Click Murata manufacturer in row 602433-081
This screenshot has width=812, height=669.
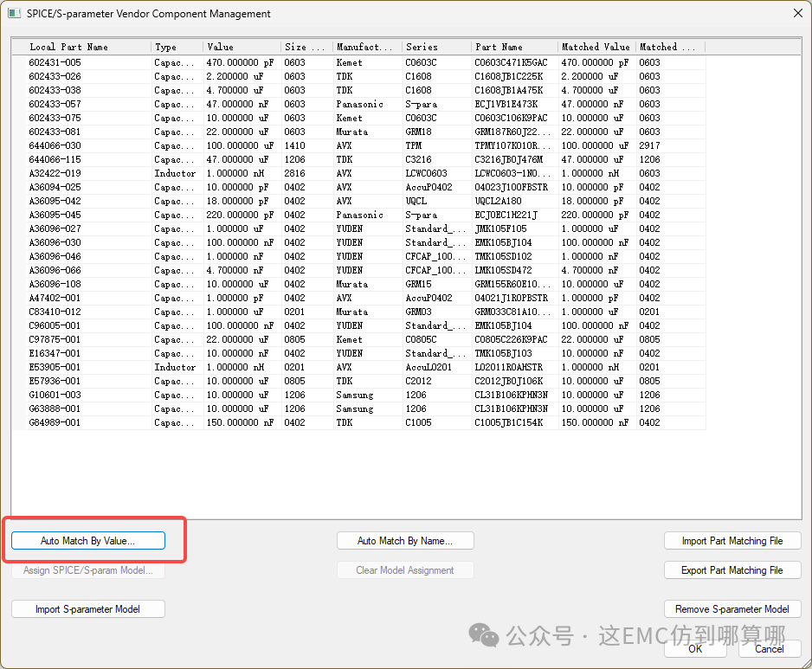352,132
